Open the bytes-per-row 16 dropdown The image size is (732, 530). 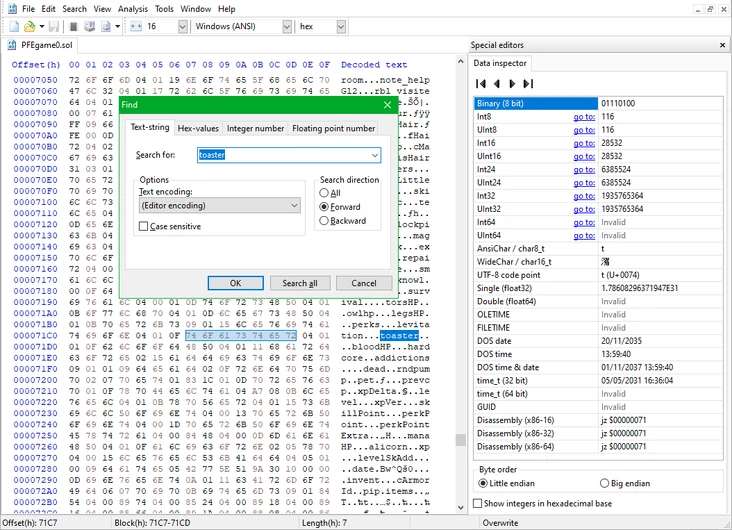pos(180,26)
